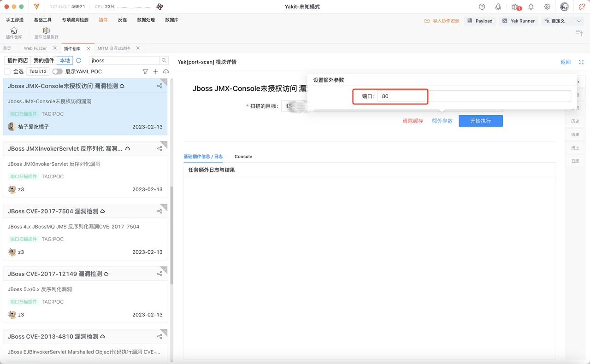Expand the 自定义 dropdown
Viewport: 590px width, 364px height.
pos(563,21)
